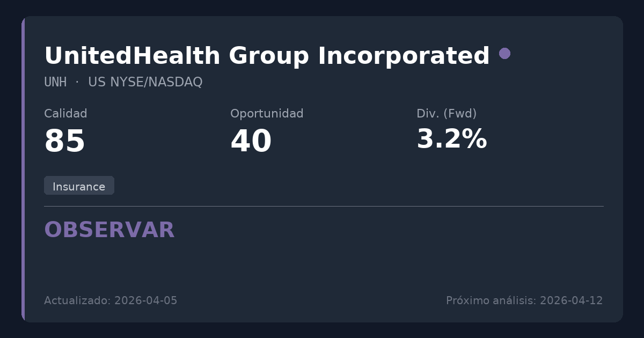Click the Calidad label

65,114
